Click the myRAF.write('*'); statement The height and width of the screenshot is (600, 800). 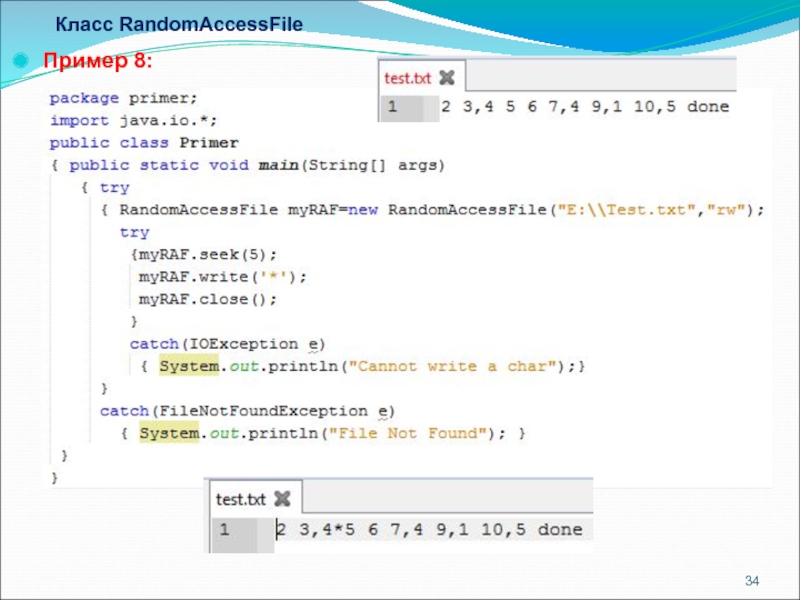[222, 277]
